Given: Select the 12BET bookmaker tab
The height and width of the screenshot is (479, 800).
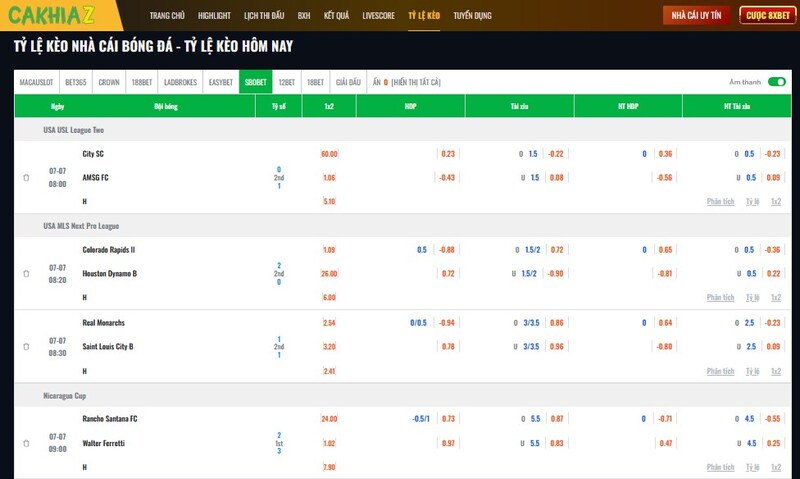Looking at the screenshot, I should coord(286,82).
